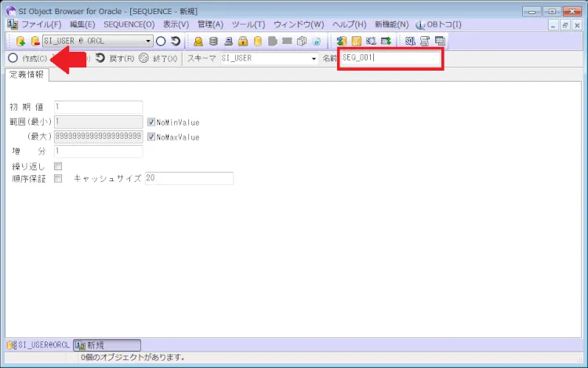The image size is (588, 368).
Task: Open the ファイル(F) menu
Action: pyautogui.click(x=42, y=25)
